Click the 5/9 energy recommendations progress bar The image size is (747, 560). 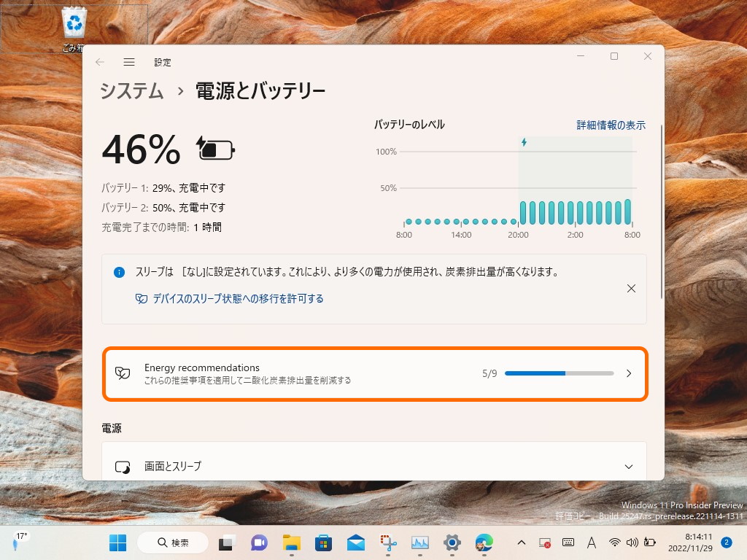coord(560,373)
